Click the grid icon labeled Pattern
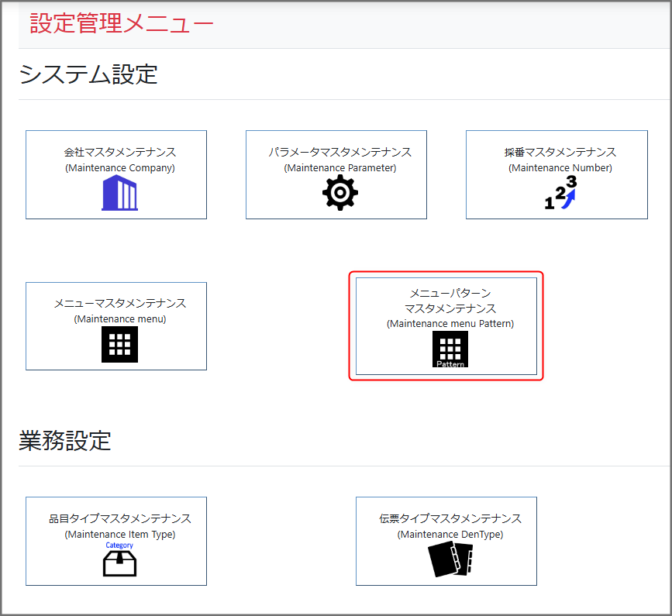This screenshot has width=672, height=616. click(x=450, y=349)
